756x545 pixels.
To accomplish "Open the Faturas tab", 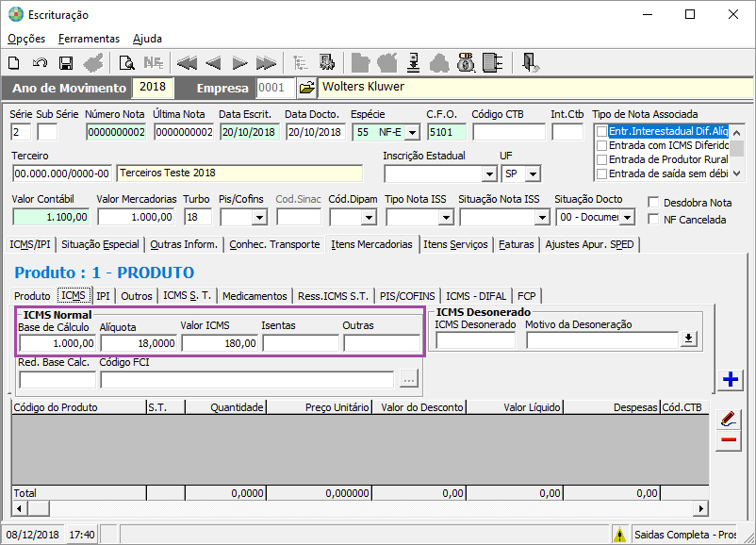I will [517, 244].
